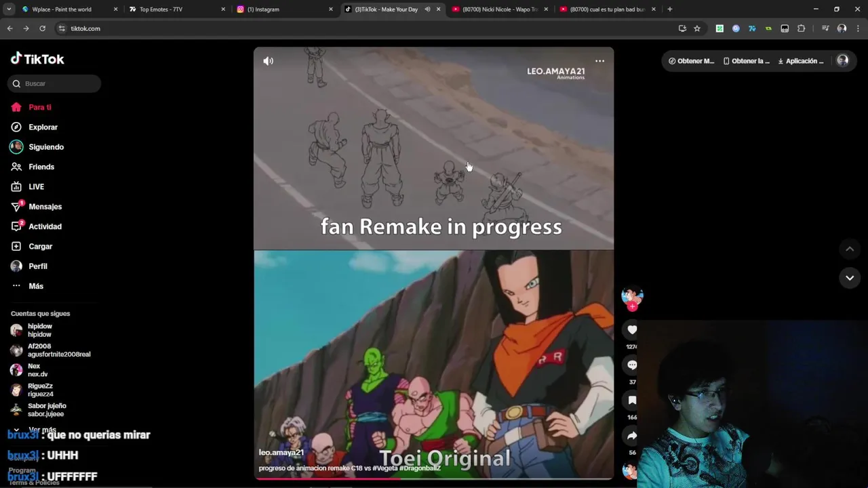Click #DragonballZ hashtag in caption
The height and width of the screenshot is (488, 868).
(x=420, y=468)
